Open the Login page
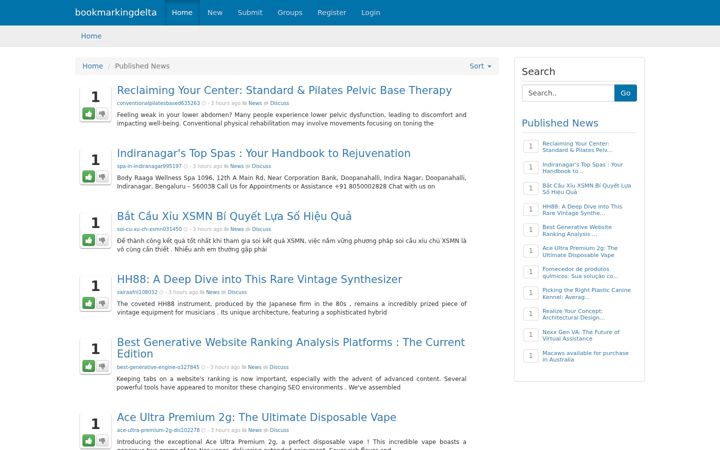The width and height of the screenshot is (720, 450). 371,12
